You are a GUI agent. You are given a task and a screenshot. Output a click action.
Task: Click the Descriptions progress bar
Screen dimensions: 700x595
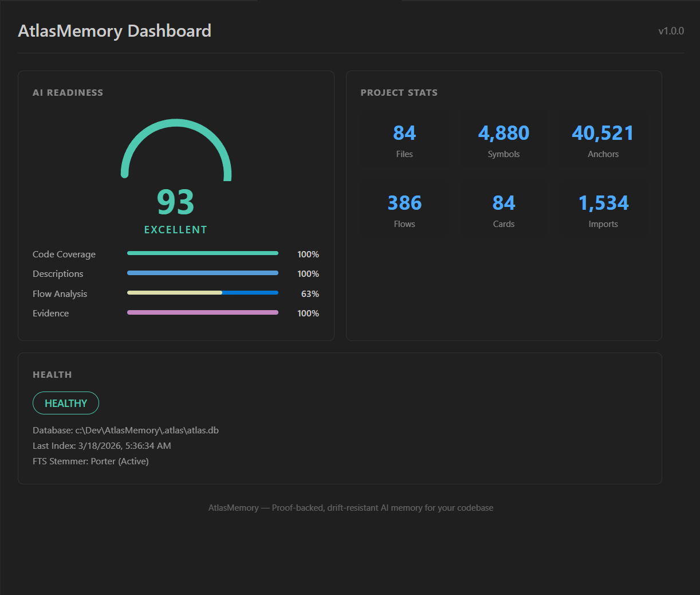tap(202, 273)
